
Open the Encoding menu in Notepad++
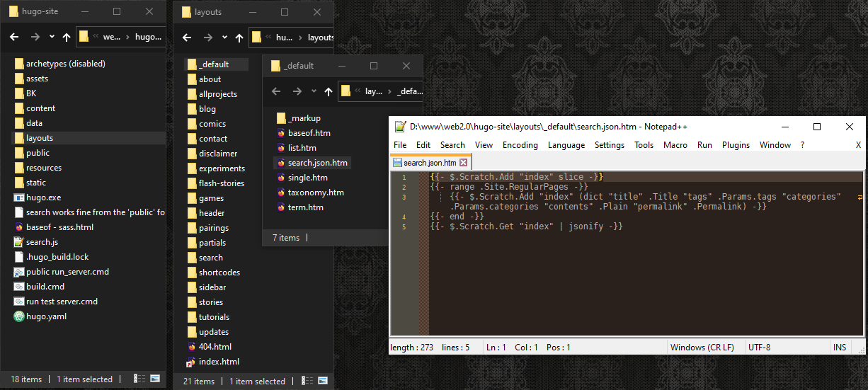coord(520,145)
